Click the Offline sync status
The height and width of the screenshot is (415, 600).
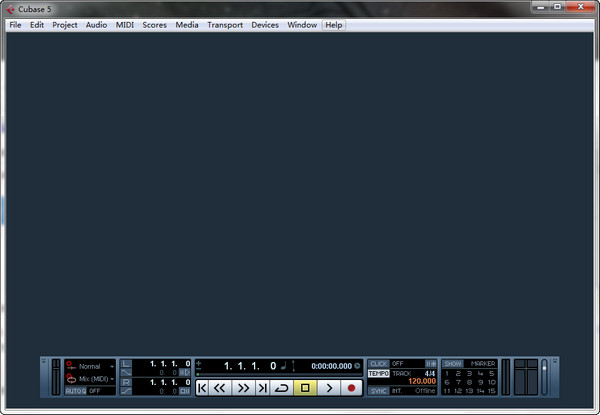click(425, 391)
